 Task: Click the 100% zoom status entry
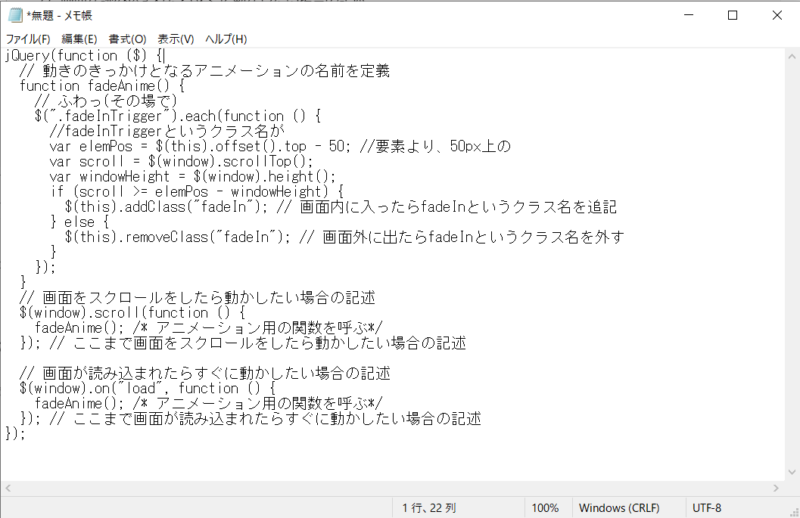pos(545,508)
